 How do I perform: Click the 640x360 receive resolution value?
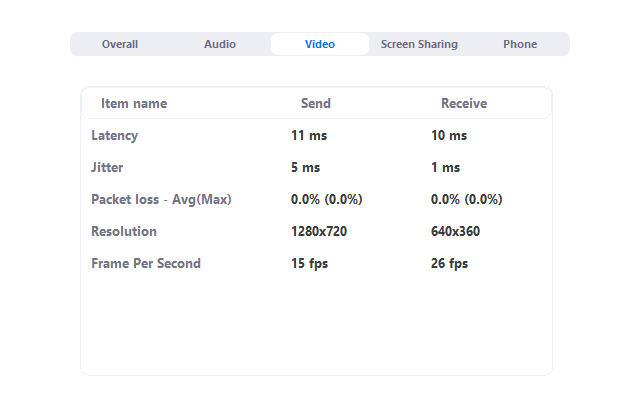(455, 231)
